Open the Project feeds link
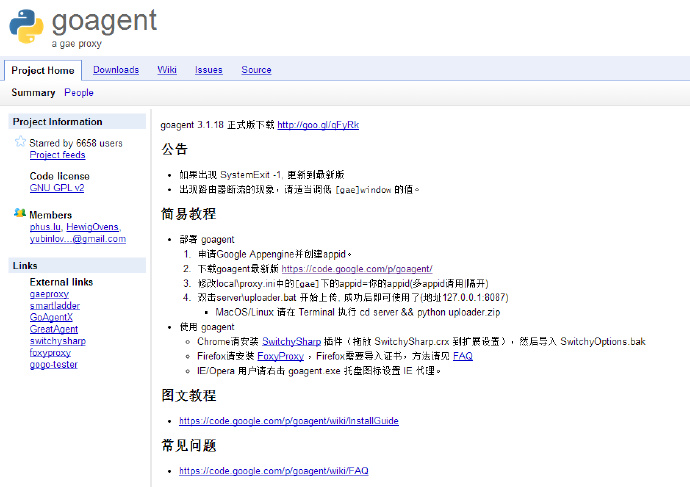 pyautogui.click(x=57, y=155)
